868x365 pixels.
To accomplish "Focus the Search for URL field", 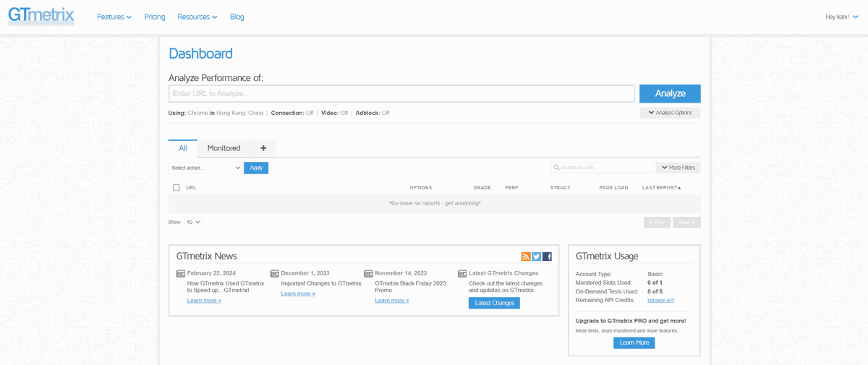I will [602, 168].
